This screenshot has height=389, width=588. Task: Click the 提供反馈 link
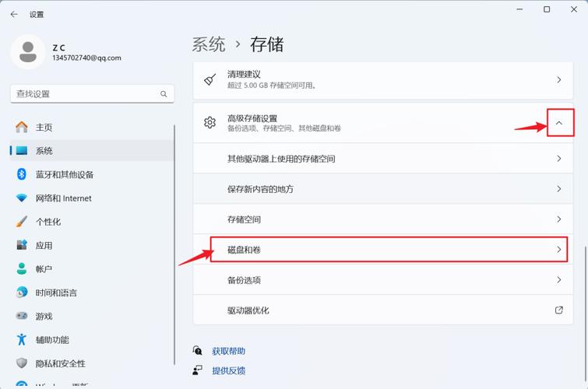228,370
